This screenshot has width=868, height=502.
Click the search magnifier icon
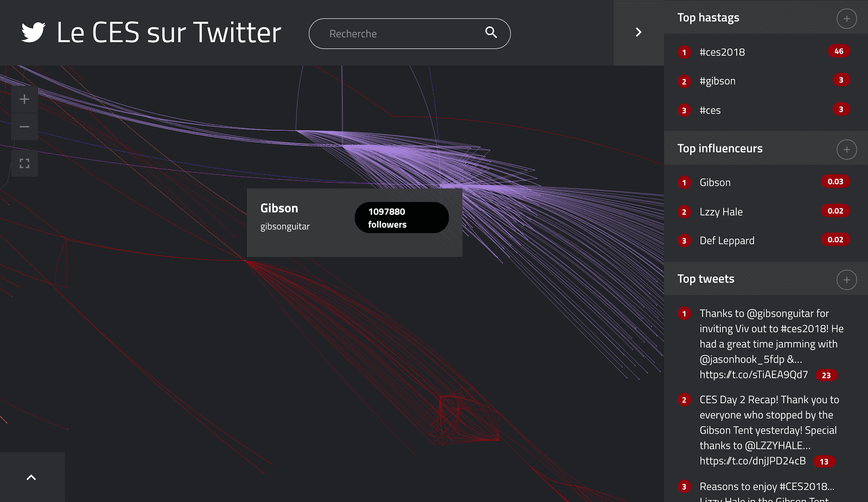coord(491,33)
